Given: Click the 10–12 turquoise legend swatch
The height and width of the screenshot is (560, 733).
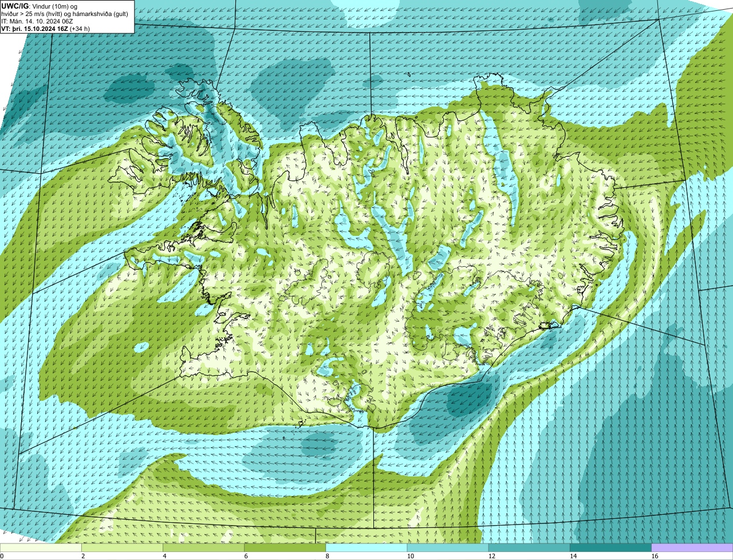Looking at the screenshot, I should coord(448,547).
